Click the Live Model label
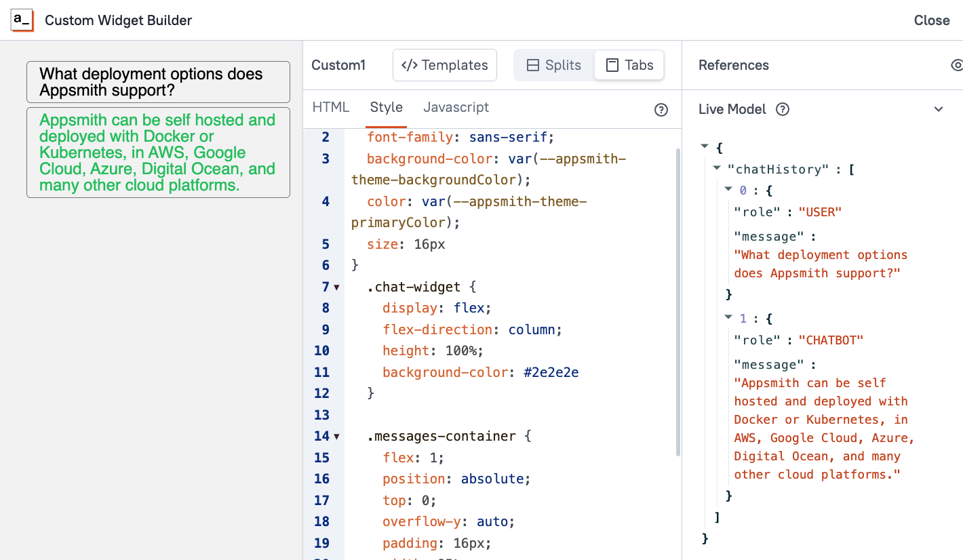963x560 pixels. click(x=732, y=109)
